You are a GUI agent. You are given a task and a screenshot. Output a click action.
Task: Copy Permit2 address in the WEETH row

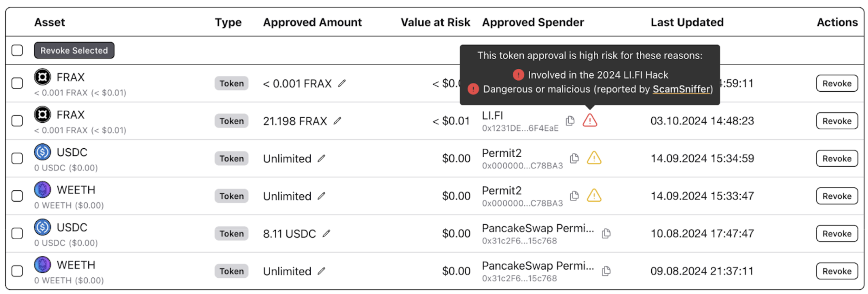click(574, 196)
